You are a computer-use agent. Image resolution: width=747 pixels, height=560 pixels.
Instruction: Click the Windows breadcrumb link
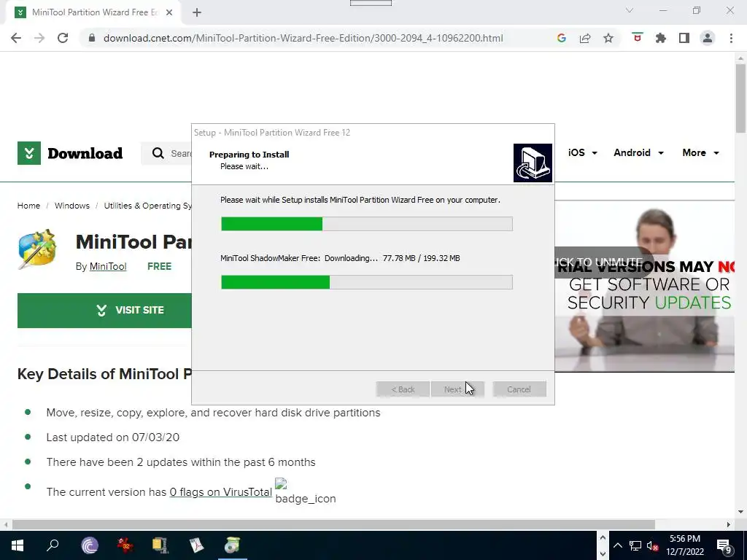pos(72,206)
